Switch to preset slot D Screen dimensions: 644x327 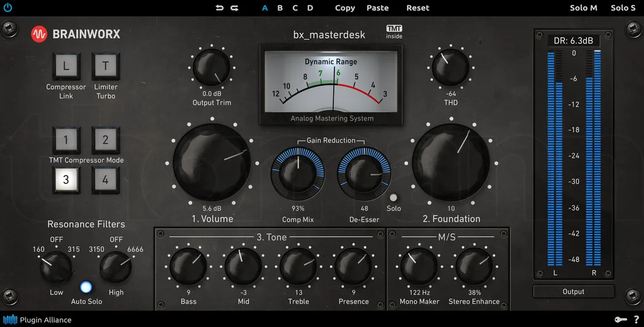pos(310,8)
